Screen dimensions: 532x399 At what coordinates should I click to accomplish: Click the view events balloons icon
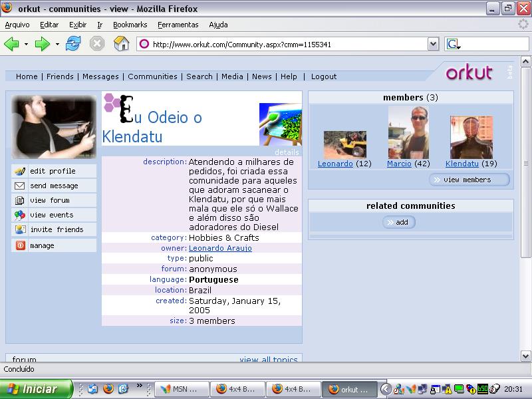click(x=20, y=215)
